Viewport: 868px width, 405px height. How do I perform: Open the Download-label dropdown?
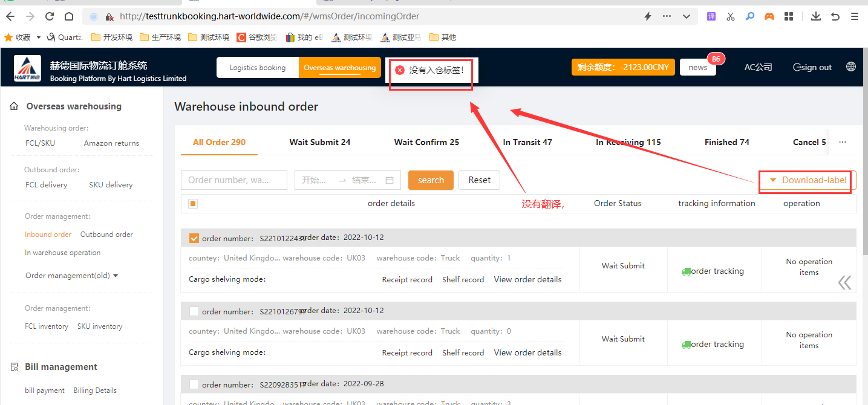[808, 180]
